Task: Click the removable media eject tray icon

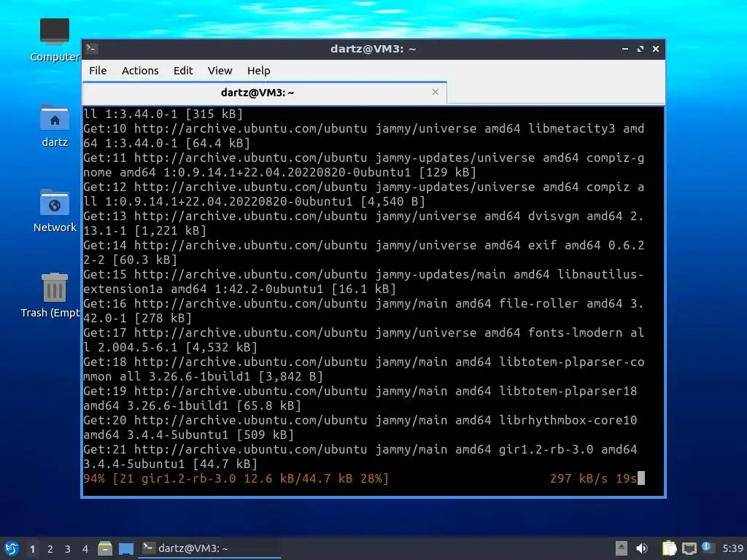Action: tap(622, 548)
